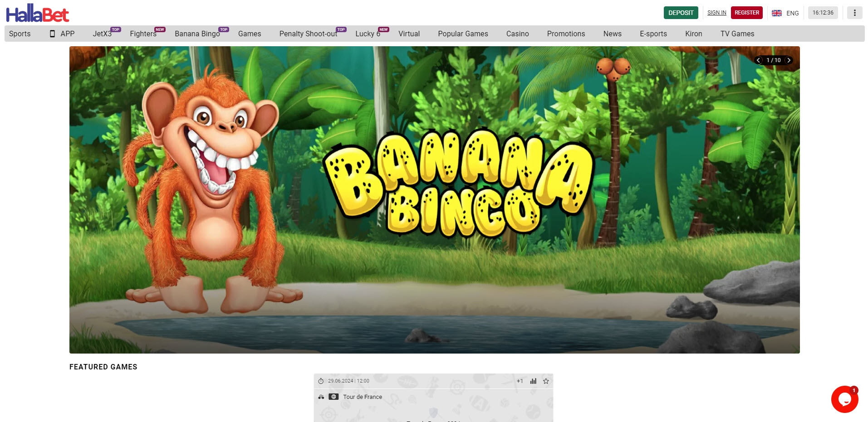Go to next banner slide
868x422 pixels.
[x=789, y=60]
